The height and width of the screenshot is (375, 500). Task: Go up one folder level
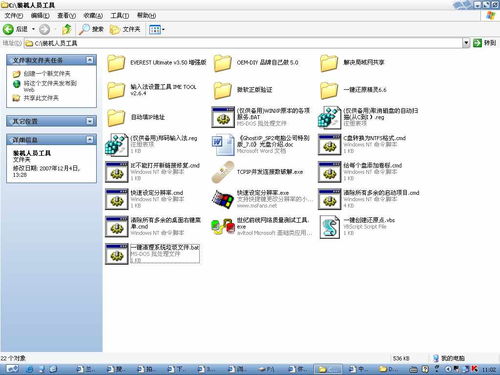coord(67,29)
